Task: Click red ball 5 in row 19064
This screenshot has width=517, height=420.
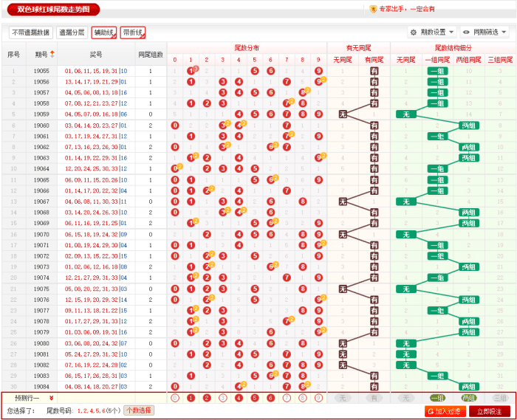Action: (255, 168)
